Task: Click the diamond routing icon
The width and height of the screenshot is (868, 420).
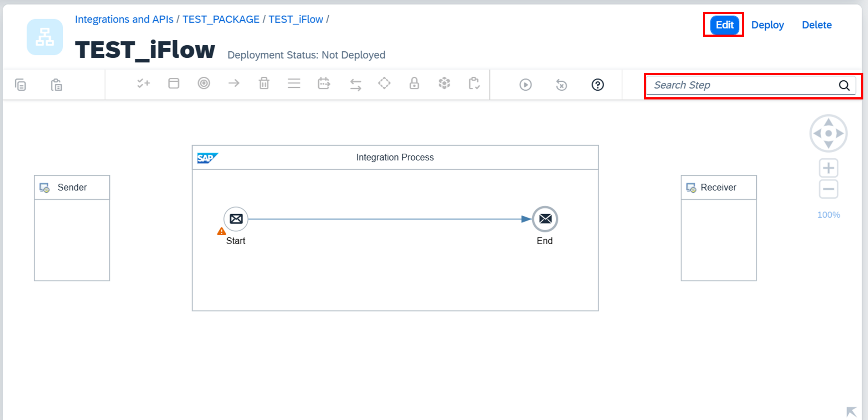Action: tap(384, 84)
